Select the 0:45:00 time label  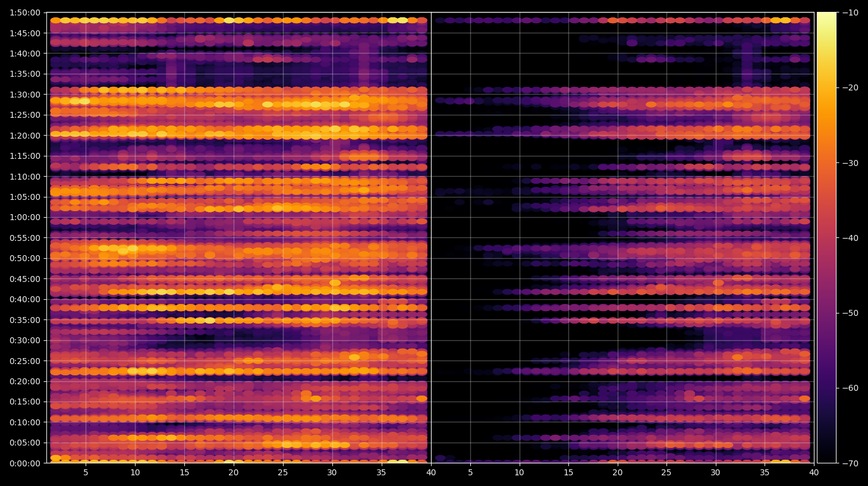pyautogui.click(x=25, y=279)
